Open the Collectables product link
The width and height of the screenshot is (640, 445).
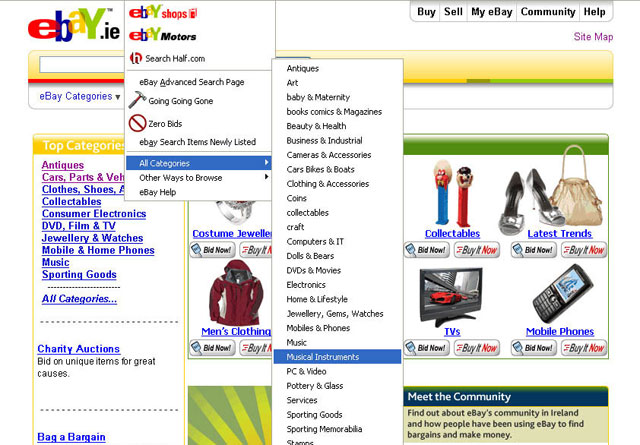tap(452, 234)
